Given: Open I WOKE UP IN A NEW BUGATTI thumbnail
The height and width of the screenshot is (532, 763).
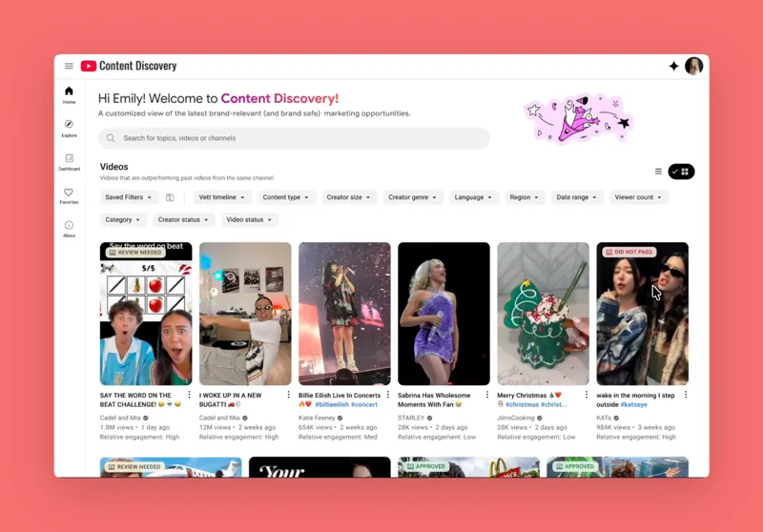Looking at the screenshot, I should (245, 314).
